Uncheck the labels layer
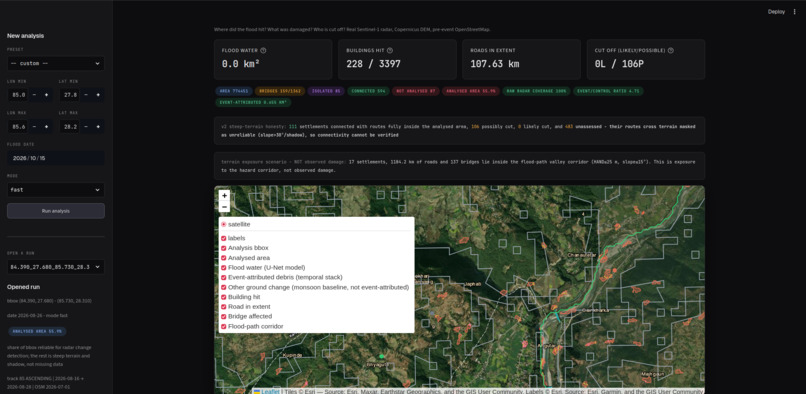 pyautogui.click(x=224, y=238)
